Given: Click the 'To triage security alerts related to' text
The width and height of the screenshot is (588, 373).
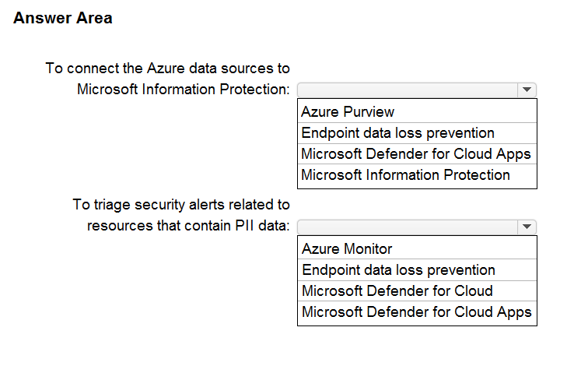Looking at the screenshot, I should [x=181, y=205].
